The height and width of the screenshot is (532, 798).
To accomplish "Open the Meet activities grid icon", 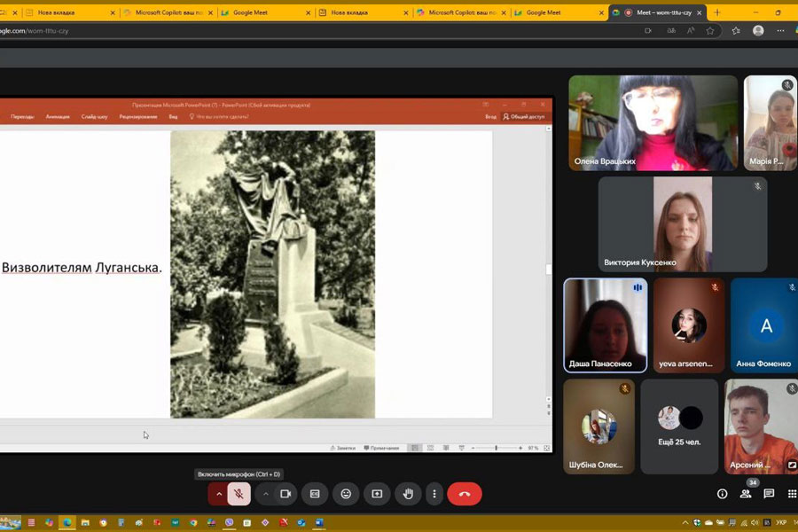I will coord(792,494).
